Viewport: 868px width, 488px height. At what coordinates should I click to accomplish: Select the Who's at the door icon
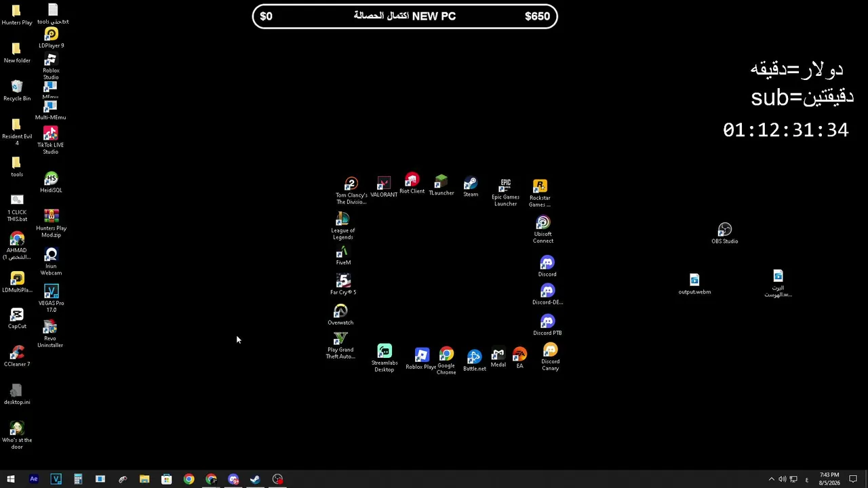[17, 436]
